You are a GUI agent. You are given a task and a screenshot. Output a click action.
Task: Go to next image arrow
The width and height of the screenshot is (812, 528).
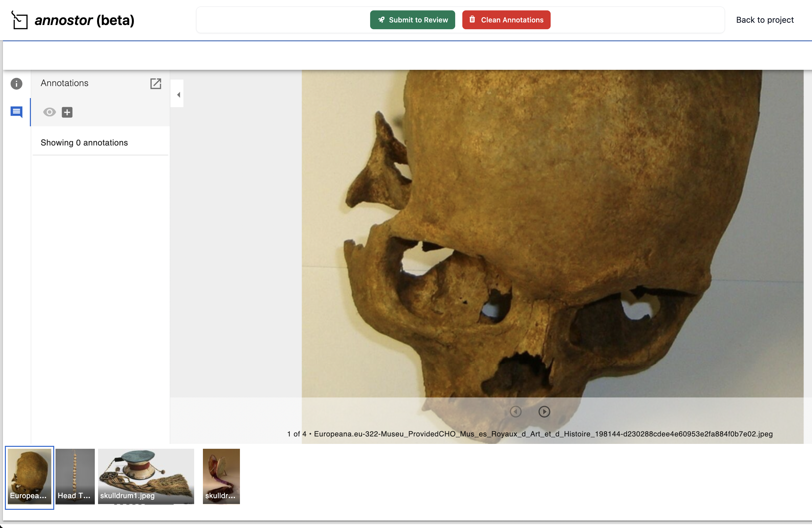544,412
